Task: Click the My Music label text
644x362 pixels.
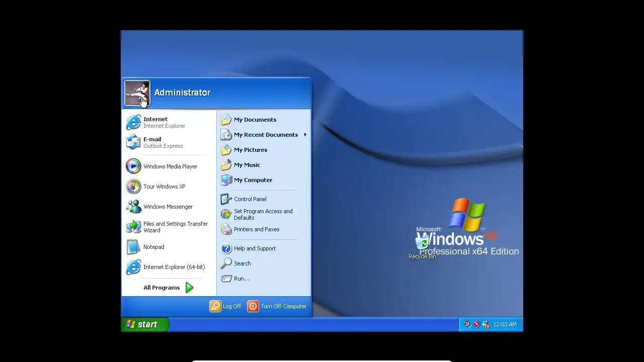Action: pos(247,165)
